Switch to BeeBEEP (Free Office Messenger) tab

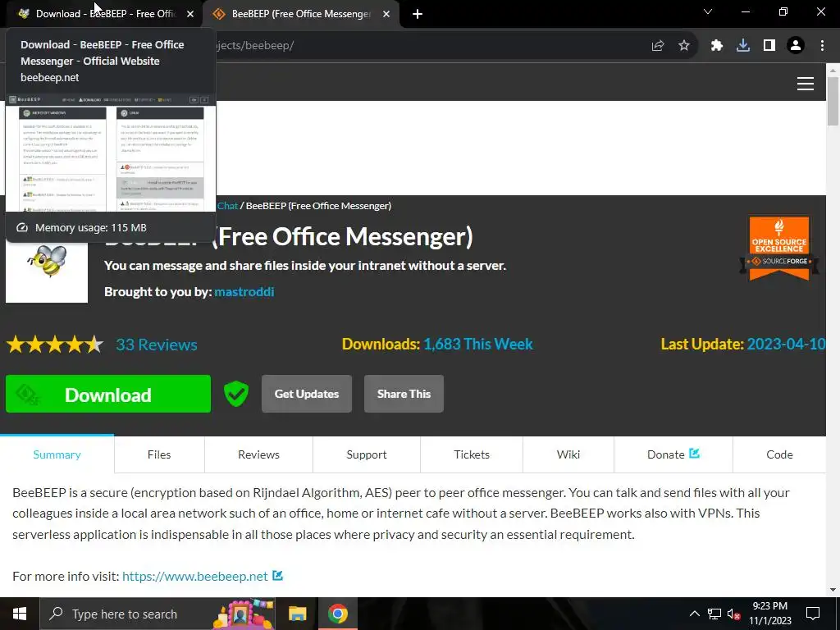click(x=300, y=14)
